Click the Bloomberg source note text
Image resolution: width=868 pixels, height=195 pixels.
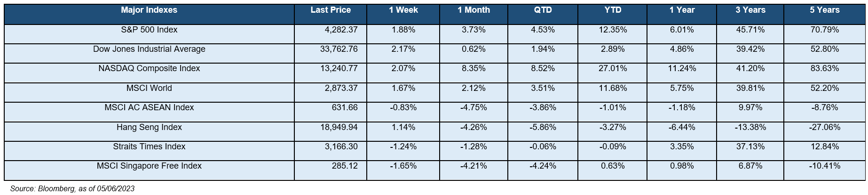pos(72,189)
